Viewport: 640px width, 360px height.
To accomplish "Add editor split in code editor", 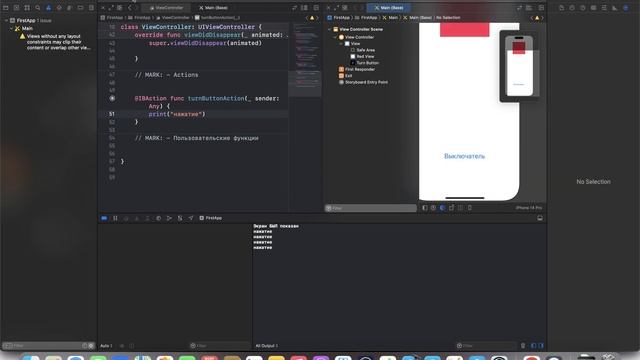I will click(x=316, y=8).
